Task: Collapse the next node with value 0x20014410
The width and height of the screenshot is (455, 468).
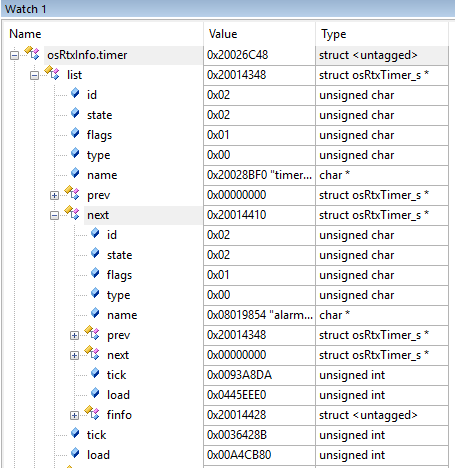Action: tap(54, 215)
